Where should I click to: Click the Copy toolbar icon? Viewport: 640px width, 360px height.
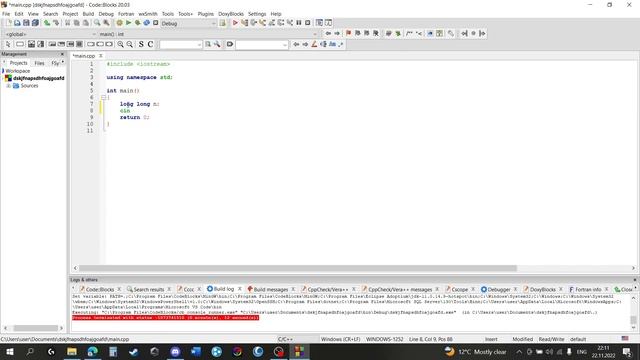(x=77, y=23)
